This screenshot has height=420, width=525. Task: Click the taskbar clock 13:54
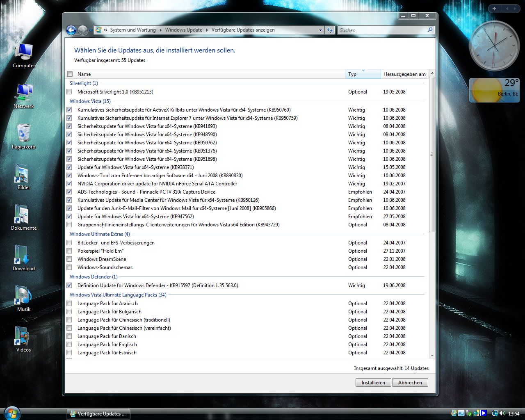[x=514, y=413]
